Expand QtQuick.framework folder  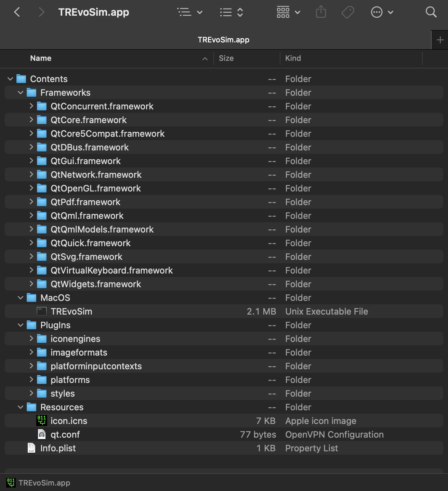(x=31, y=243)
